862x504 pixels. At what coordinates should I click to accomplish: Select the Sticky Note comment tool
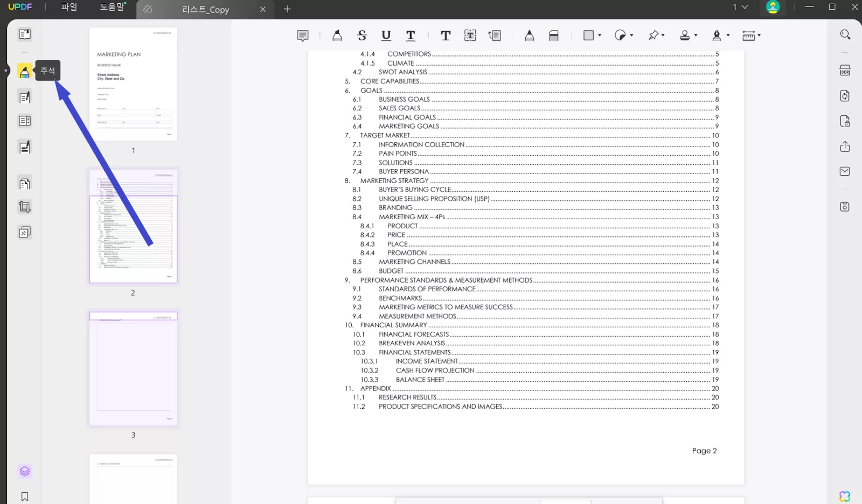[303, 36]
